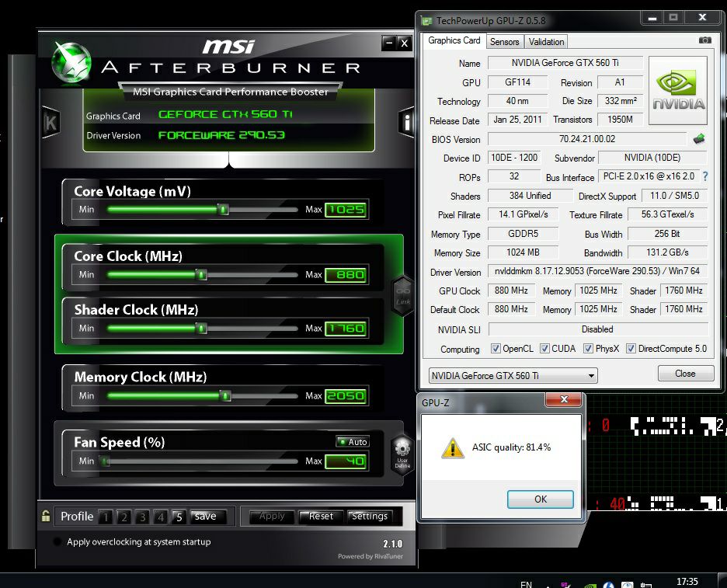727x588 pixels.
Task: Click the MSI Afterburner jet logo icon
Action: [x=71, y=63]
